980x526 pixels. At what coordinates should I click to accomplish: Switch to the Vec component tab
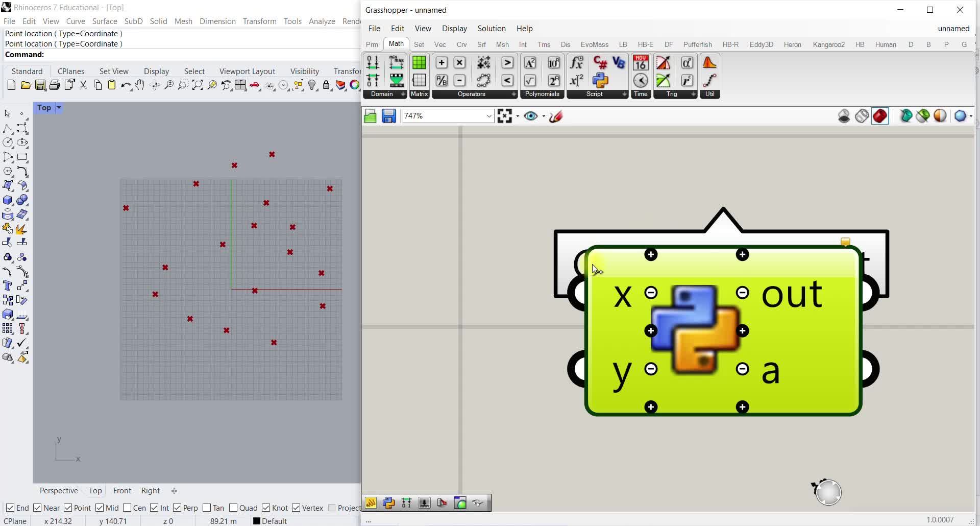(440, 44)
